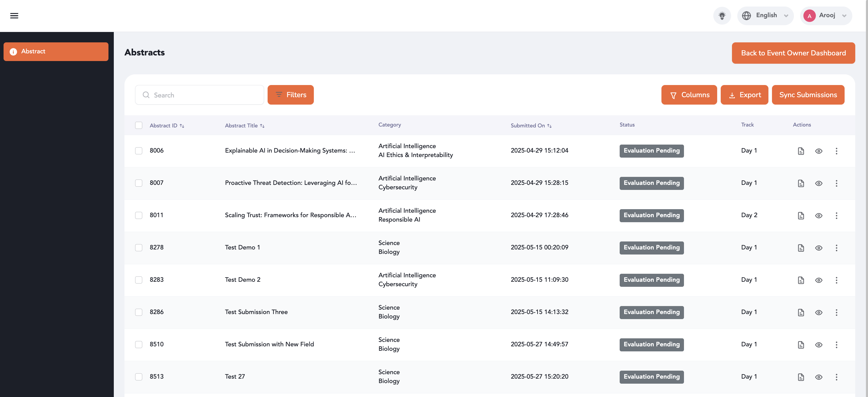Click title 'Proactive Threat Detection: Leveraging AI'
The width and height of the screenshot is (868, 397).
[290, 183]
